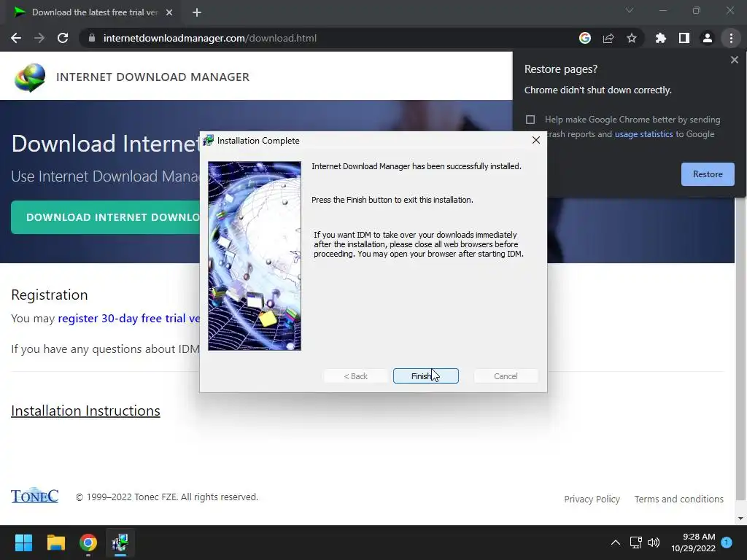Click text 'has been successfully installed'
This screenshot has height=560, width=747.
[466, 166]
